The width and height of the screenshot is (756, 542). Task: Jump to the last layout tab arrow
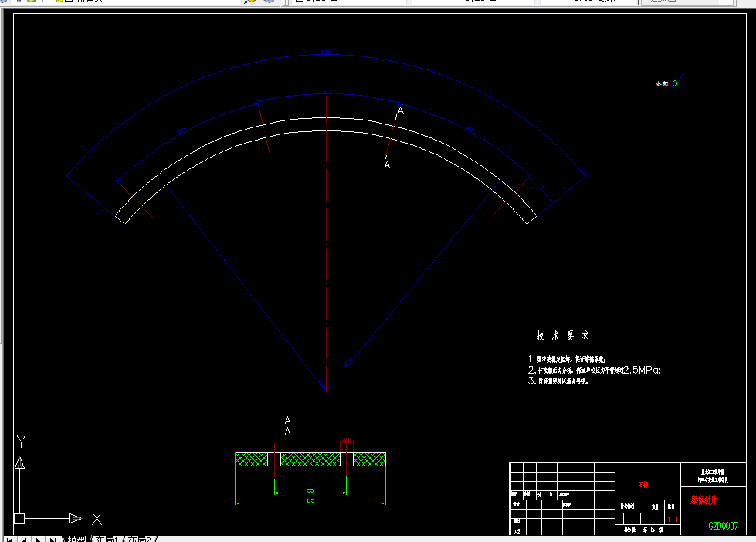[52, 539]
